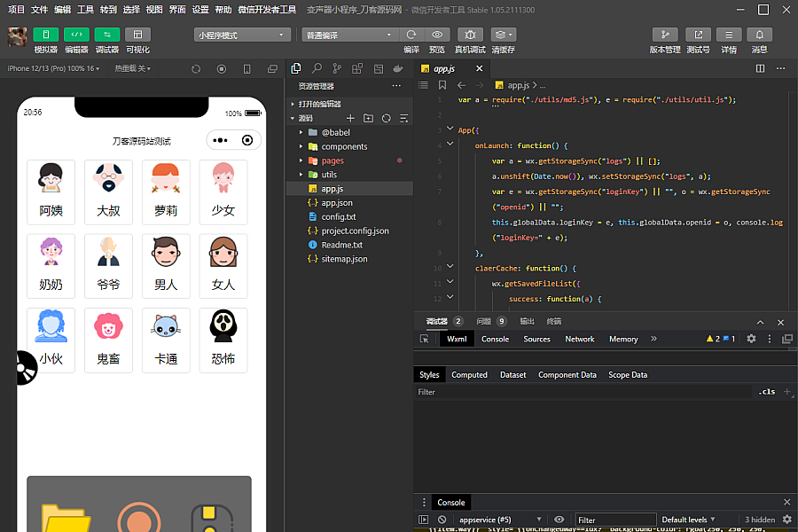Toggle the Simulator panel button
798x532 pixels.
click(x=46, y=35)
